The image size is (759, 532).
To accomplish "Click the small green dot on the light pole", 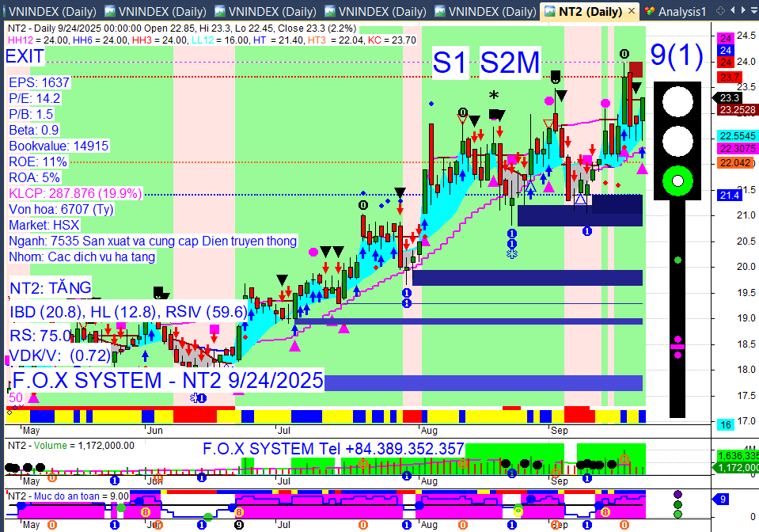I will click(677, 260).
